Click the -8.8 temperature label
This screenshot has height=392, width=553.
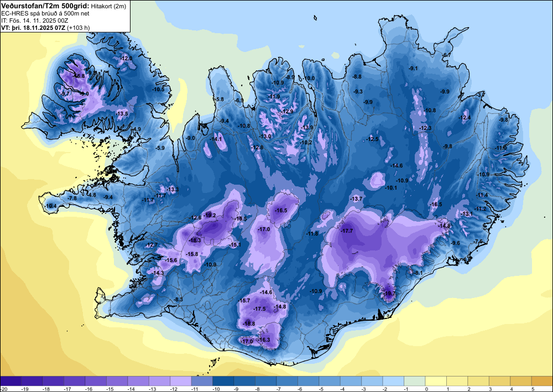point(357,76)
